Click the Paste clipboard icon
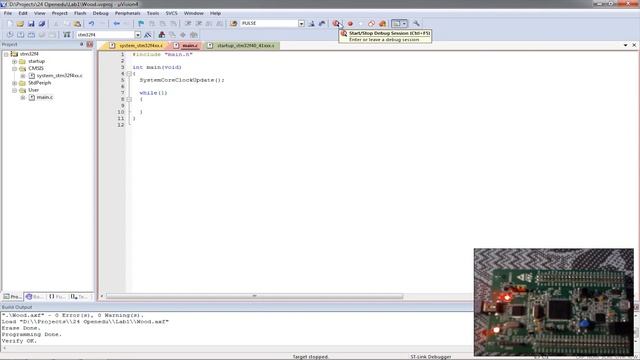 [77, 24]
